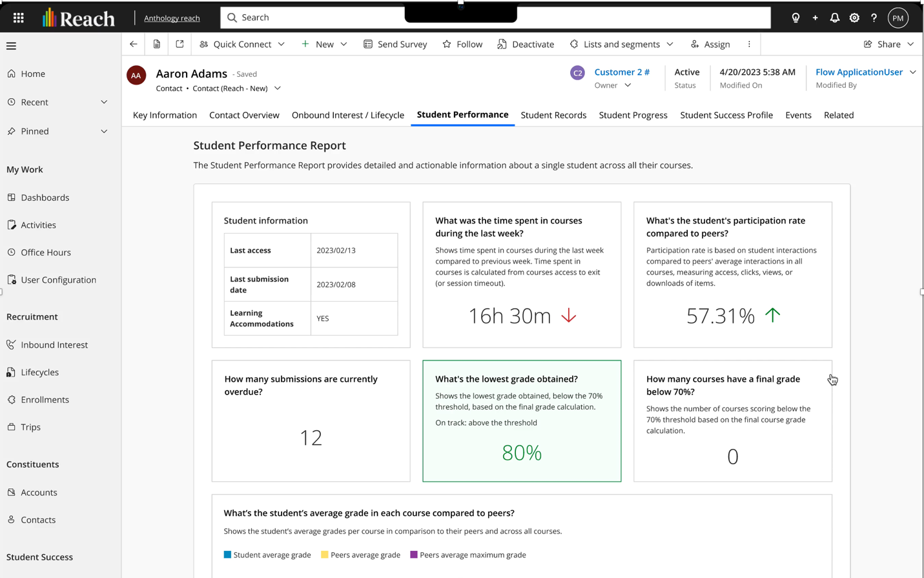
Task: Click the AA contact avatar
Action: point(136,76)
